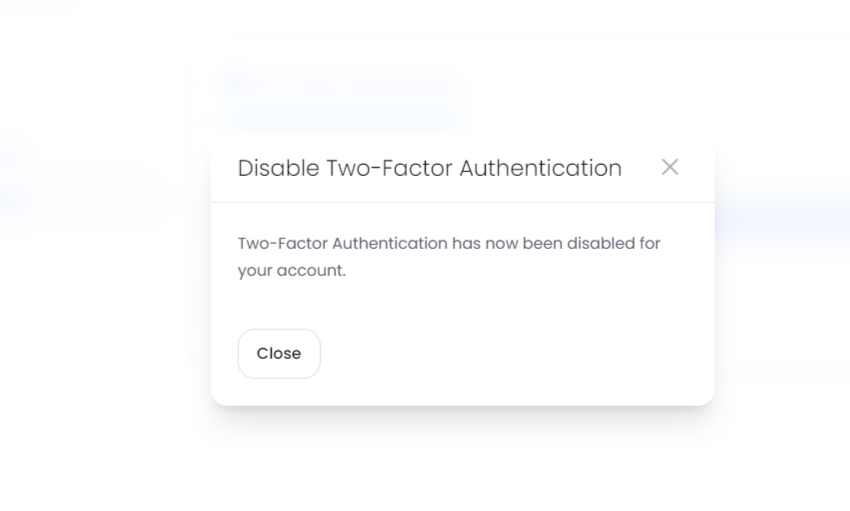The width and height of the screenshot is (850, 511).
Task: Hit the gray cross beside the dialog title
Action: 670,167
